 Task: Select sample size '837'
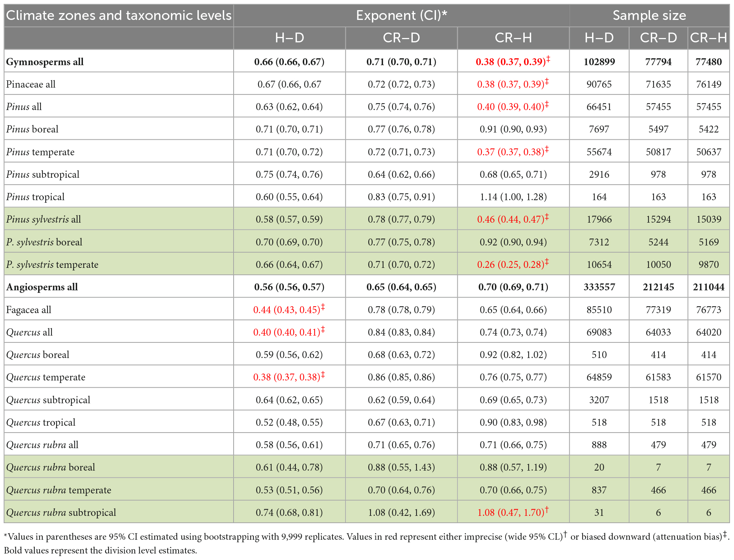(x=599, y=490)
